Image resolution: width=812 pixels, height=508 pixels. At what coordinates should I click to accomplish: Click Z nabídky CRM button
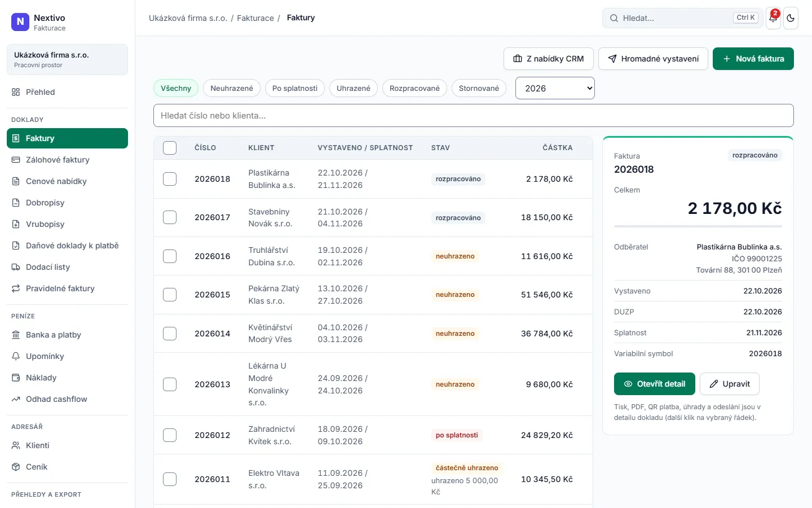pos(549,59)
